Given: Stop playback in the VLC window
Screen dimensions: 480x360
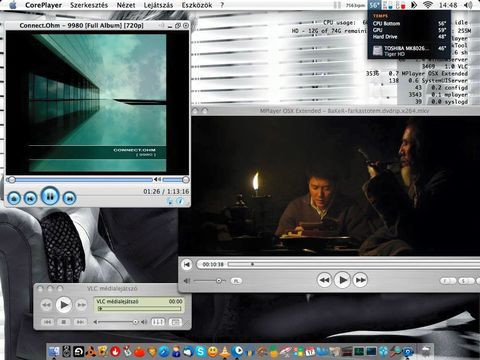Looking at the screenshot, I should [x=64, y=322].
